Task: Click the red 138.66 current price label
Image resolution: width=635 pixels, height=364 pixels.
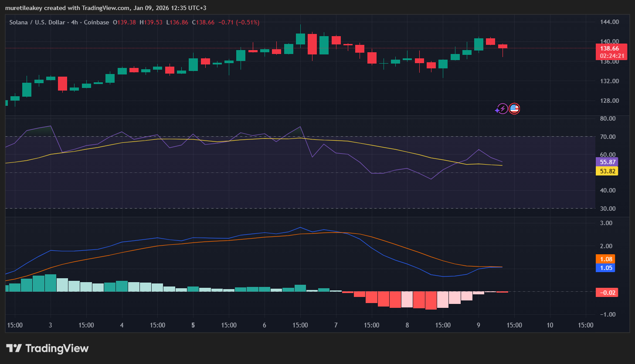Action: 609,48
